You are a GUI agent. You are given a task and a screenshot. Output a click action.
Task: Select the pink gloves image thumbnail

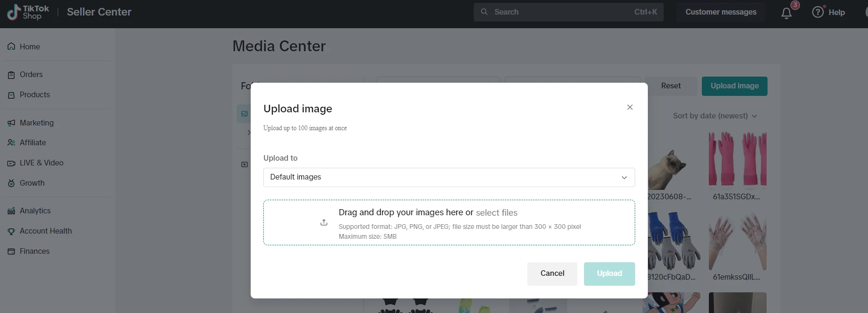point(737,159)
